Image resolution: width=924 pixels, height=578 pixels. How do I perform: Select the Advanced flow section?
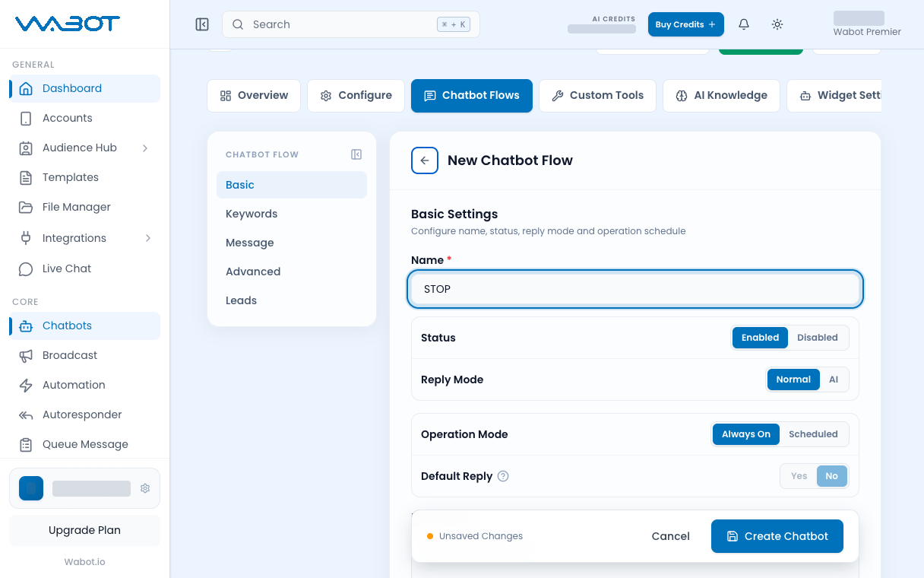[x=292, y=272]
